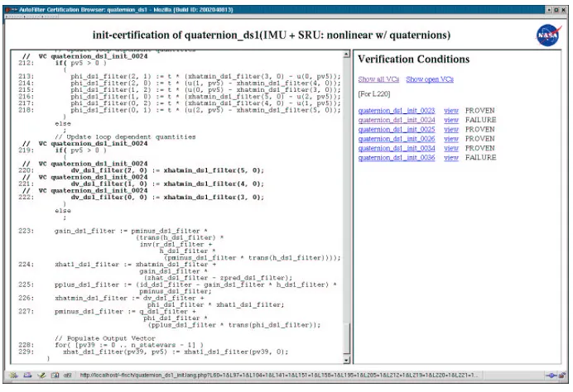This screenshot has height=392, width=573.
Task: Open IRC Chat icon in status bar
Action: coord(67,375)
